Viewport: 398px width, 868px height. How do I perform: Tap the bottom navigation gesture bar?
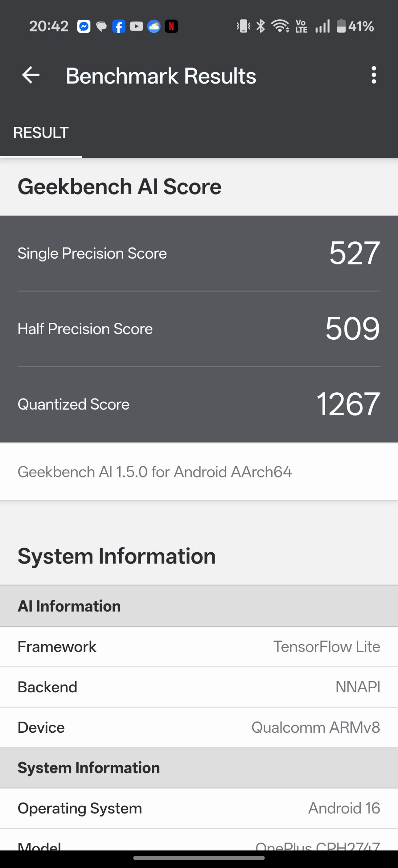click(199, 858)
